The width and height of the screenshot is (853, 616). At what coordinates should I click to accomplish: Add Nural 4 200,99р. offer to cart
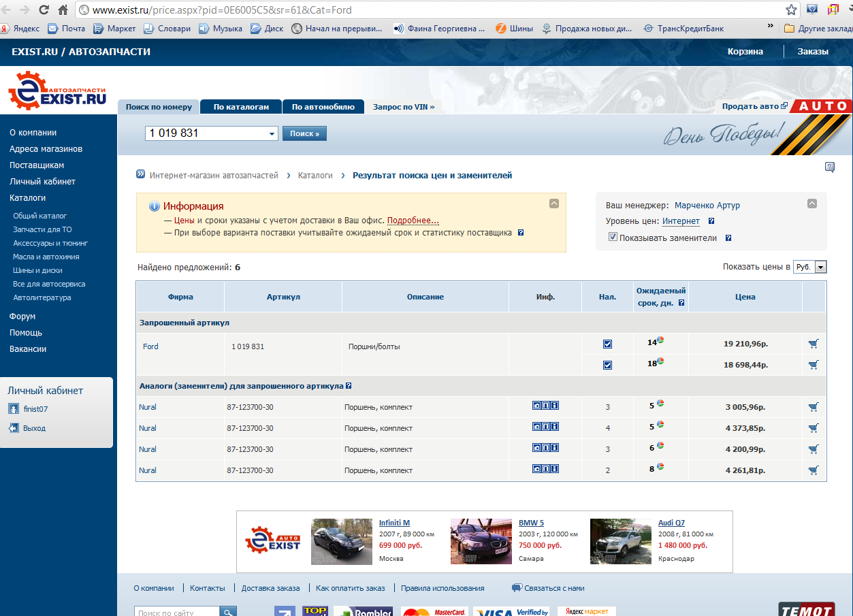click(x=814, y=449)
